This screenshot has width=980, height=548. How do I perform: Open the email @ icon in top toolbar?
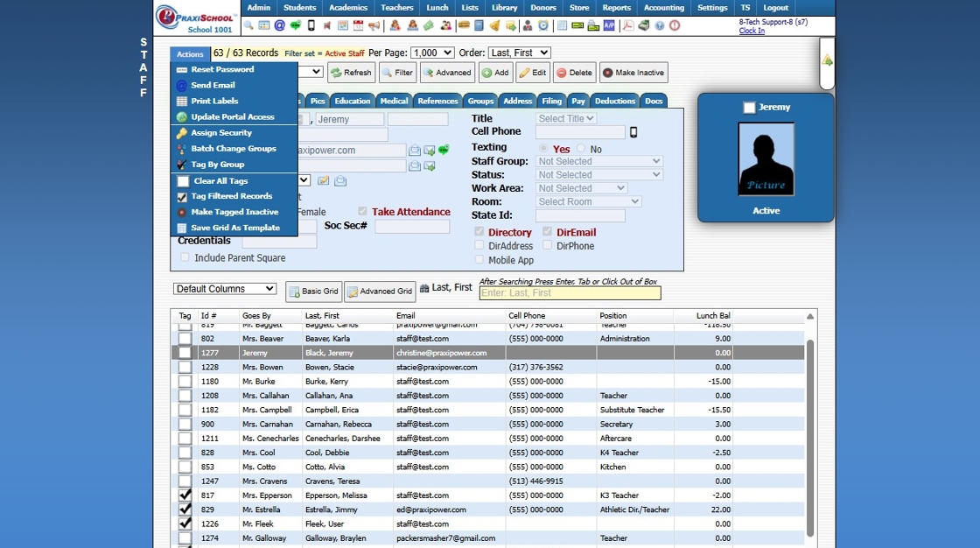tap(279, 26)
